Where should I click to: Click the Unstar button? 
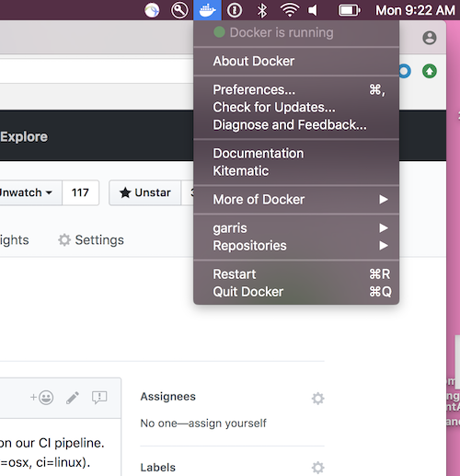coord(144,192)
